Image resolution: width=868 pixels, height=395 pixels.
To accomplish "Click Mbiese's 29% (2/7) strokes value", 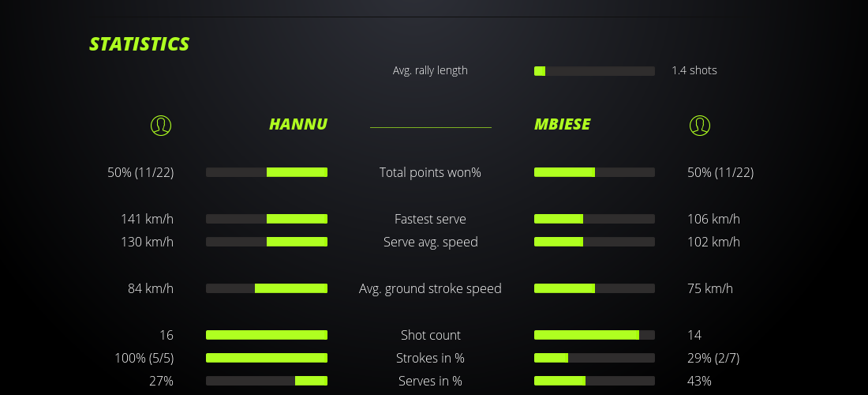I will click(713, 358).
